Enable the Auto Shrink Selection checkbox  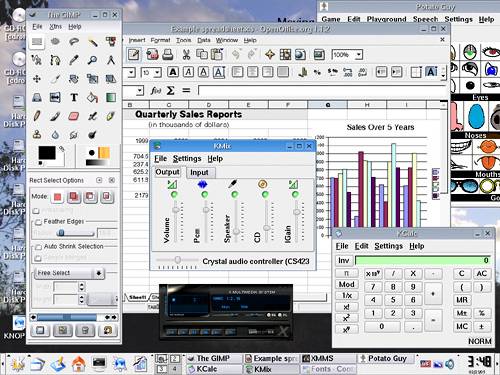tap(39, 247)
